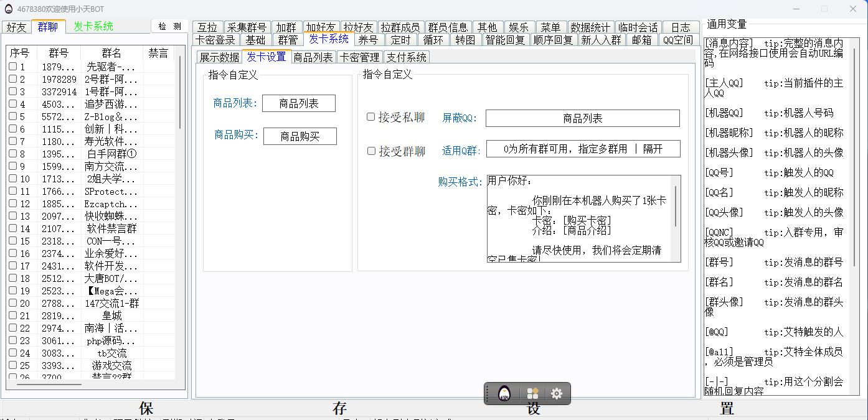Screen dimensions: 868x420
Task: Select the 支付系统 tab
Action: click(x=406, y=57)
